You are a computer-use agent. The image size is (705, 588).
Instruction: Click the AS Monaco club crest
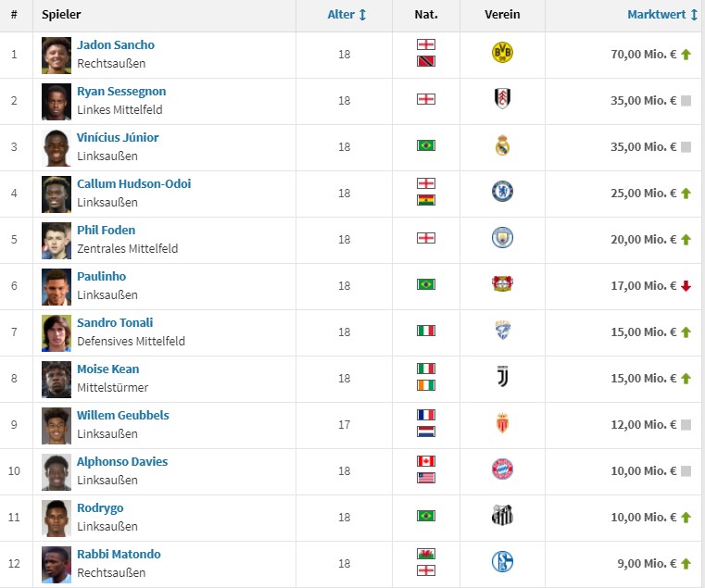point(502,422)
